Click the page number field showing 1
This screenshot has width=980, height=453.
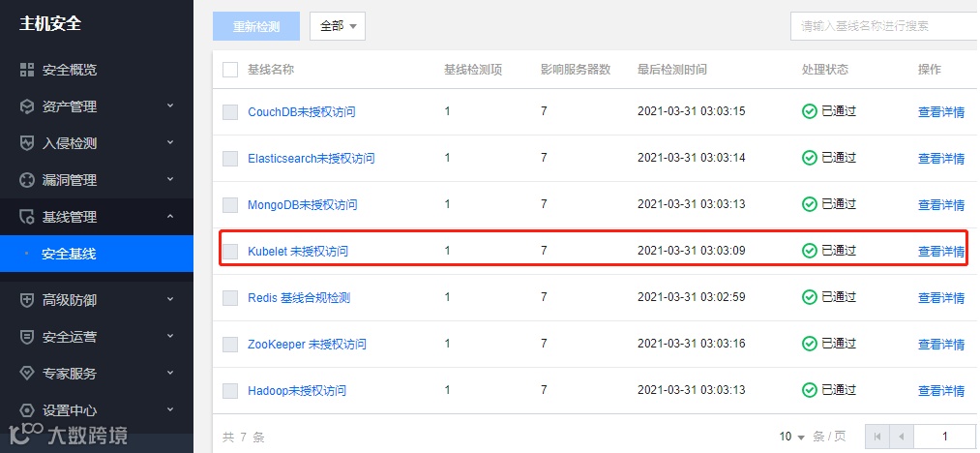tap(945, 437)
